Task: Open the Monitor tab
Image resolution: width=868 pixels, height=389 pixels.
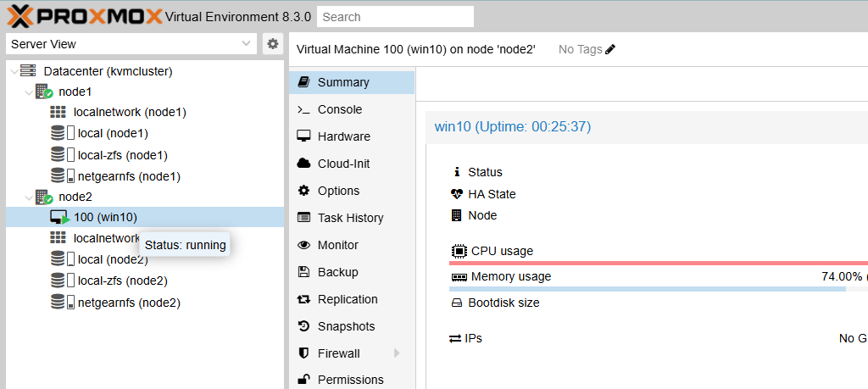Action: (352, 245)
